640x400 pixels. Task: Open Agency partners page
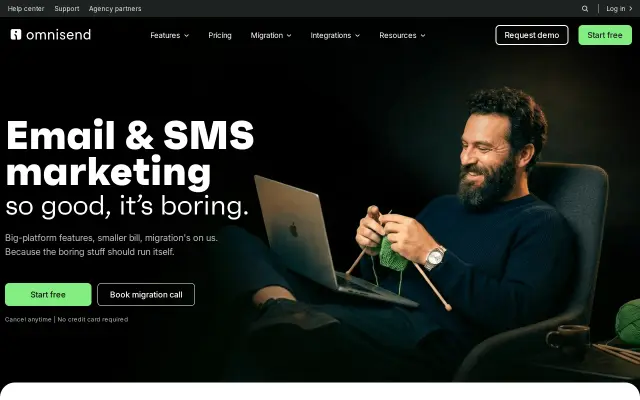pos(115,9)
